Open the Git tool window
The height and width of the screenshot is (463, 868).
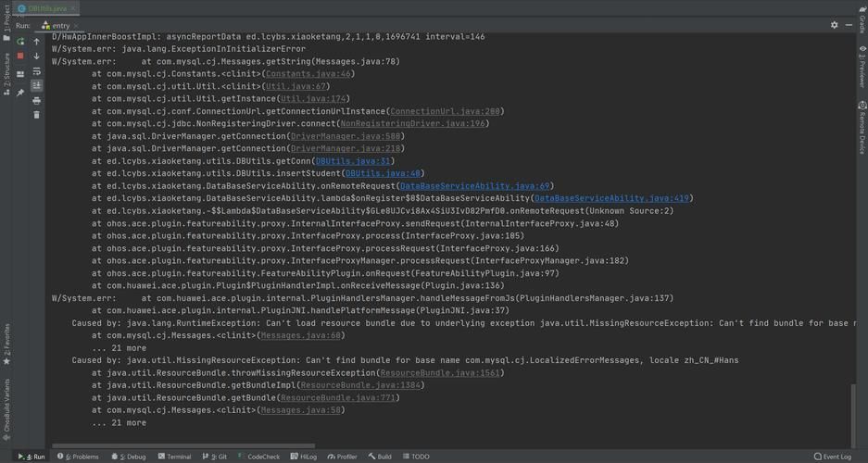tap(214, 457)
